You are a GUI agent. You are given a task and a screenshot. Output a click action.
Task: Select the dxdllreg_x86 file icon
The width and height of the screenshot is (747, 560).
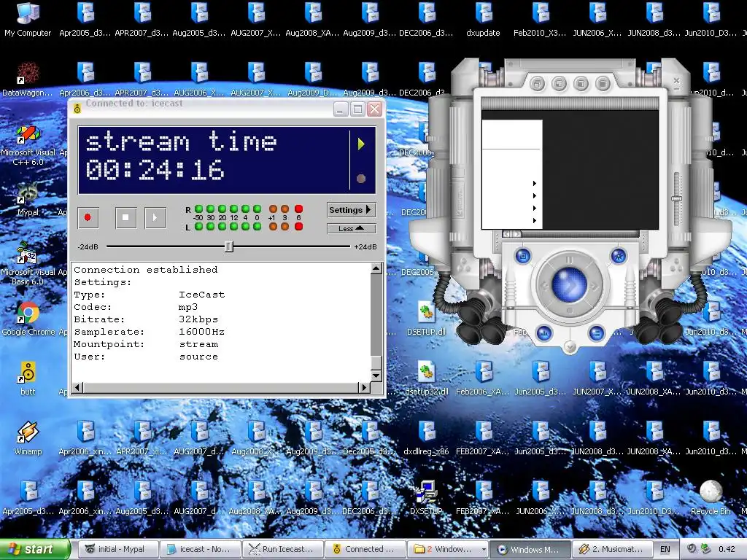coord(426,438)
